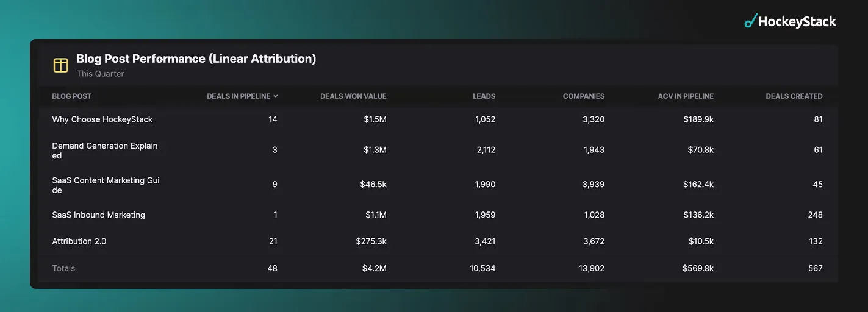Select the 1,943 companies value

point(594,150)
